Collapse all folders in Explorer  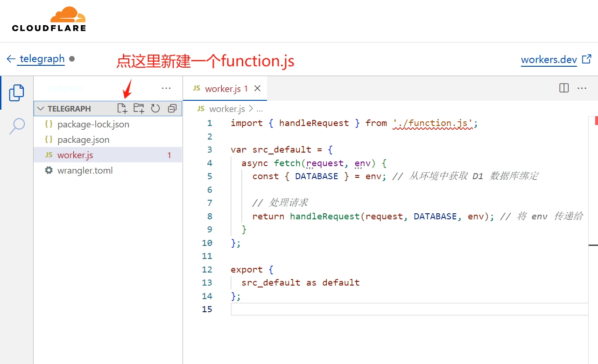pos(172,108)
